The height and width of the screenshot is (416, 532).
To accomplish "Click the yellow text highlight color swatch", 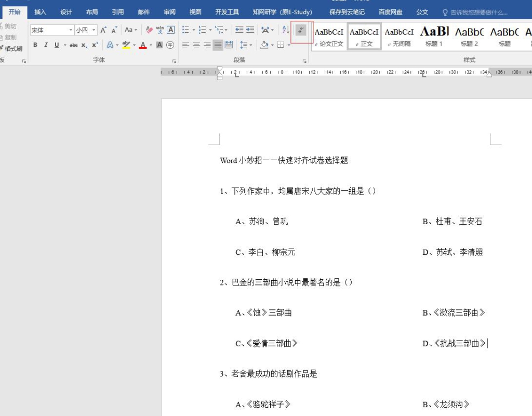I will click(126, 46).
